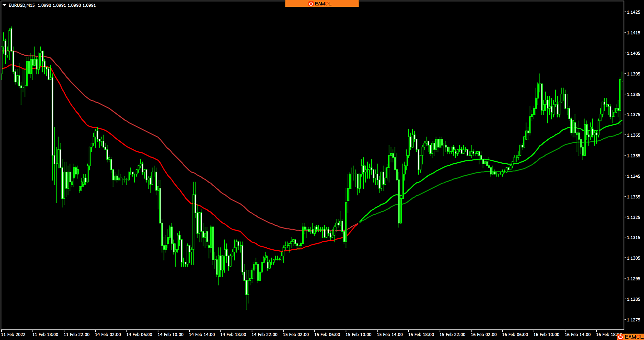Screen dimensions: 644x340
Task: Click the 14 Feb 22:00 time label
Action: (x=264, y=335)
